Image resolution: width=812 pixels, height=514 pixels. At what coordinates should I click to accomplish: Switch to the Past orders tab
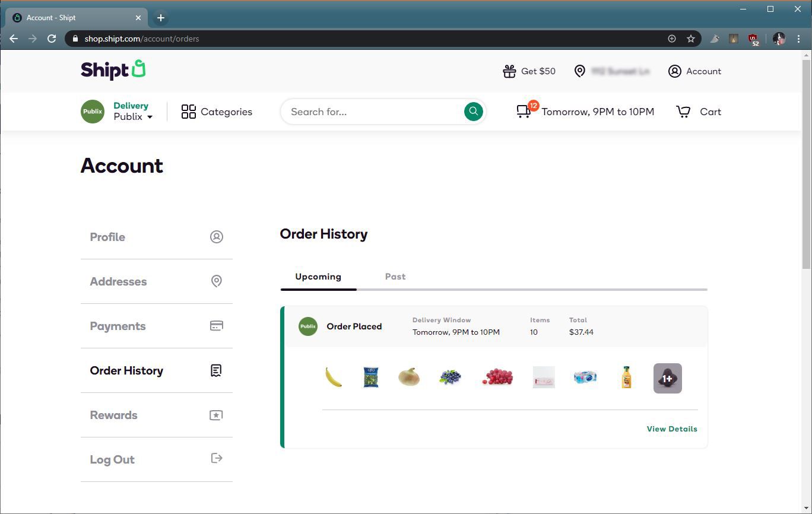395,277
